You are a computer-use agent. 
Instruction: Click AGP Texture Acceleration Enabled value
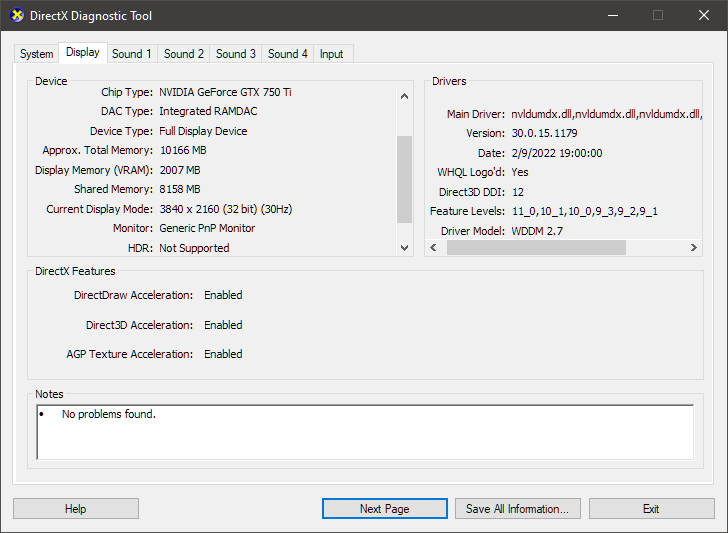click(x=223, y=354)
